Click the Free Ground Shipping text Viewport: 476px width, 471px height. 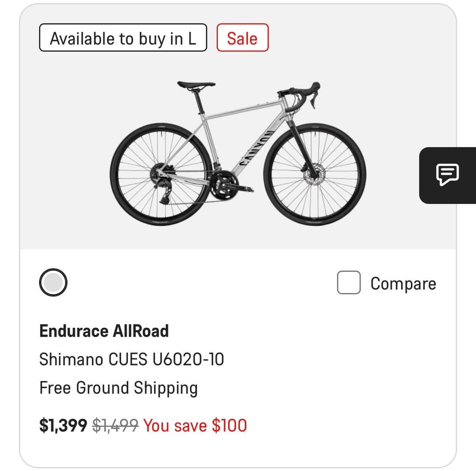click(x=118, y=388)
